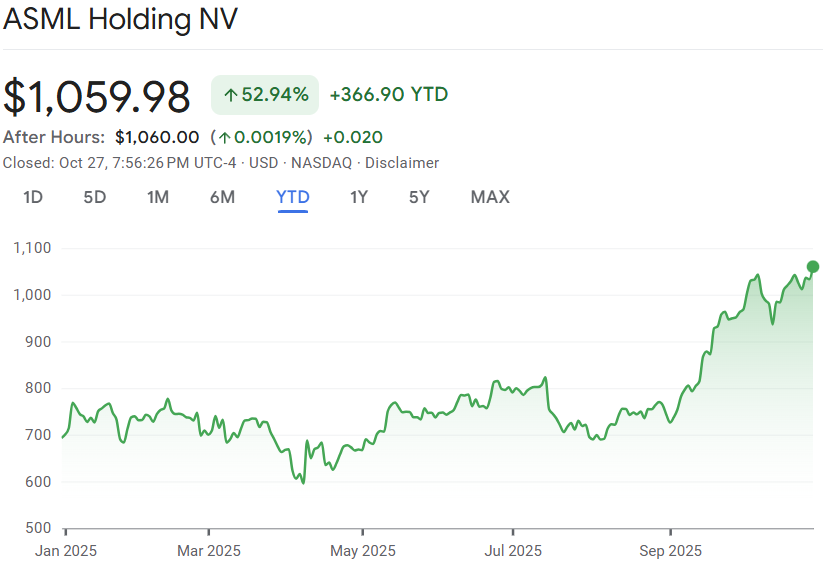Image resolution: width=823 pixels, height=575 pixels.
Task: Click the After Hours $1,060.00 price
Action: [x=157, y=137]
